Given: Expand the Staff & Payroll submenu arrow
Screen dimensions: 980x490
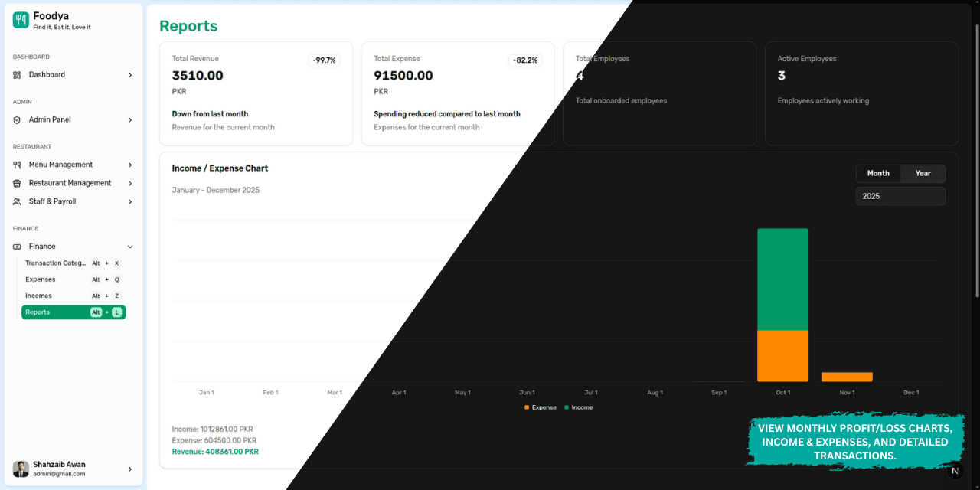Looking at the screenshot, I should (x=130, y=201).
